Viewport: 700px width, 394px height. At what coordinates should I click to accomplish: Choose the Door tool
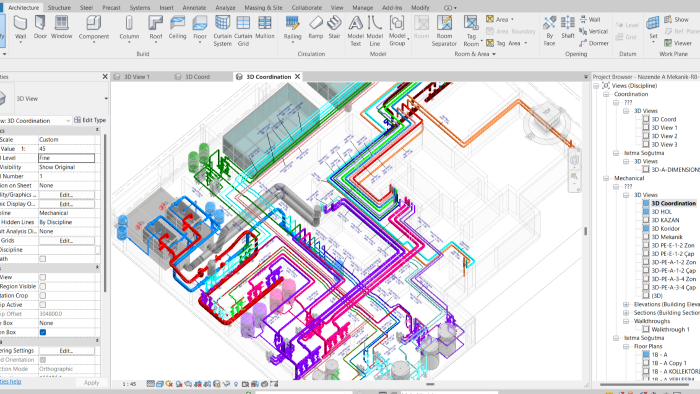pyautogui.click(x=40, y=27)
